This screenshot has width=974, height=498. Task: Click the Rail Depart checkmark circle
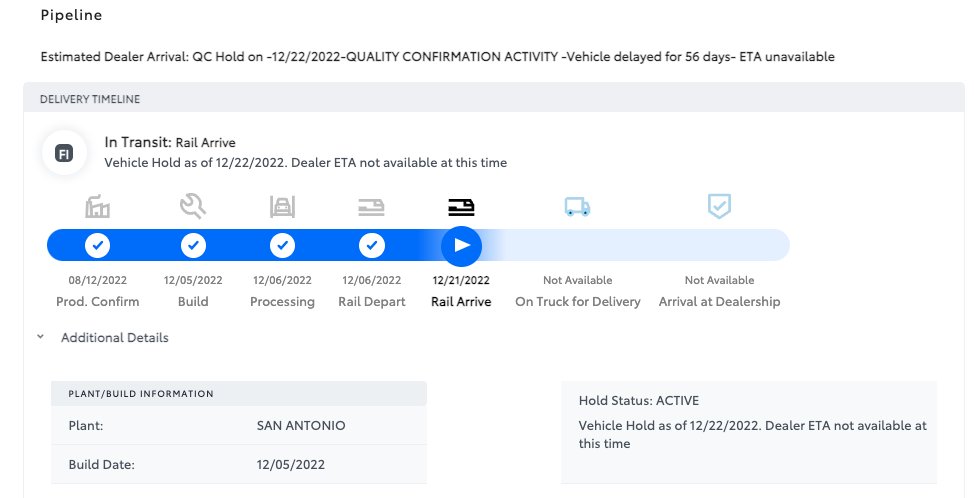[371, 245]
